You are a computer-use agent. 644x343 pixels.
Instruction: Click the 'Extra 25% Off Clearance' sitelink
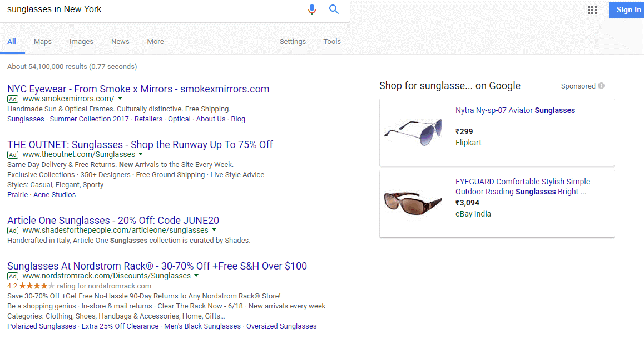tap(120, 326)
